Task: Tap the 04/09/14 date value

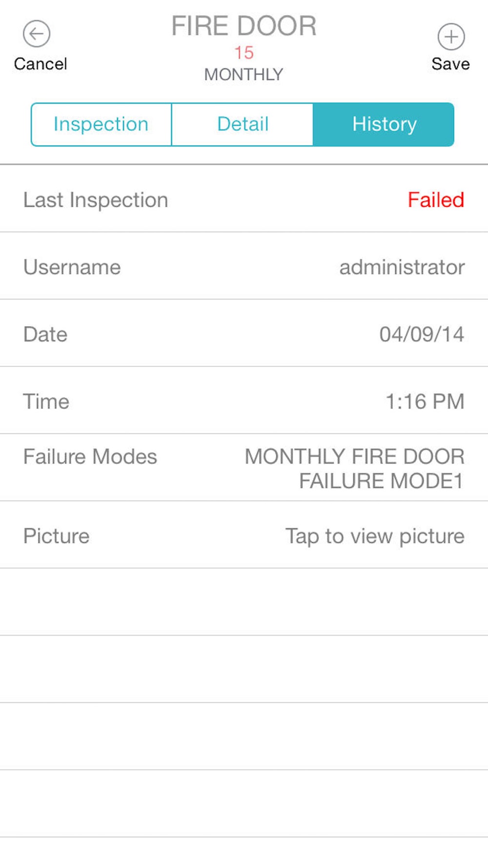Action: (x=422, y=334)
